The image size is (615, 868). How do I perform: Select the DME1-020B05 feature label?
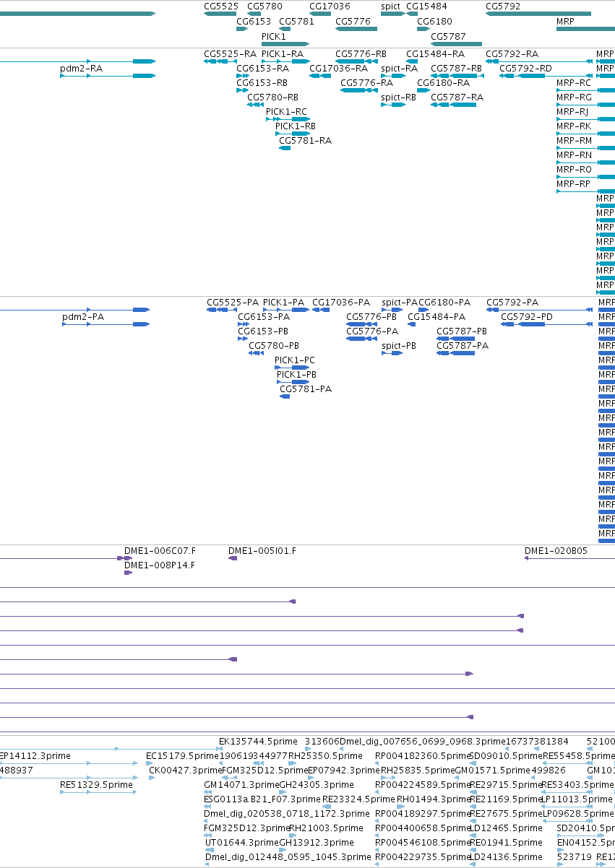pos(556,551)
